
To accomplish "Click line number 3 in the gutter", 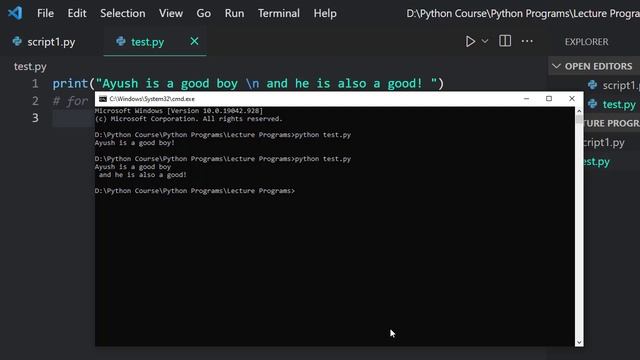I will (35, 118).
